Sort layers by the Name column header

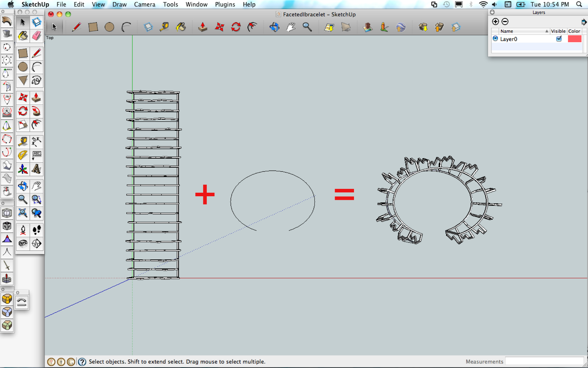[x=524, y=31]
